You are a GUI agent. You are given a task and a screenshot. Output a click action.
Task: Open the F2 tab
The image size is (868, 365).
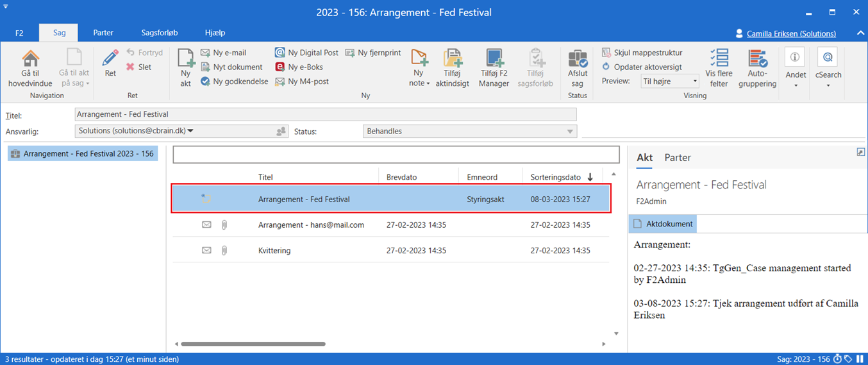coord(19,33)
